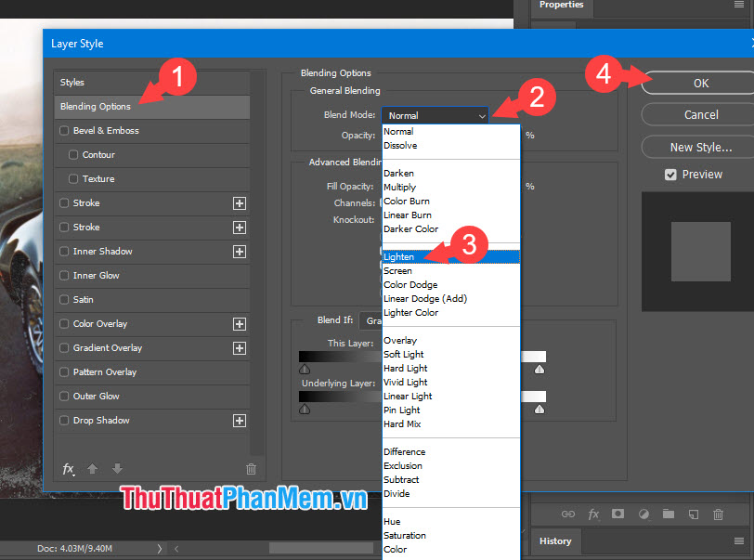This screenshot has height=560, width=754.
Task: Open the new adjustment layer icon menu
Action: 643,514
